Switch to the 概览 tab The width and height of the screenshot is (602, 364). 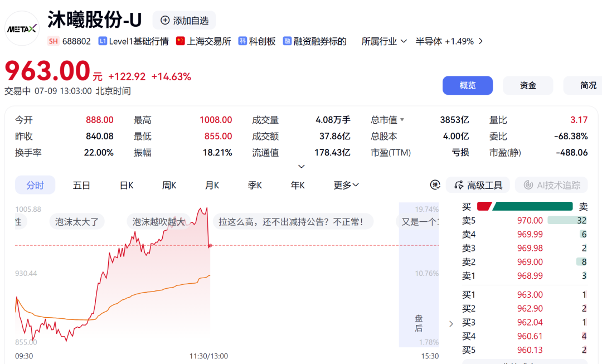[468, 85]
